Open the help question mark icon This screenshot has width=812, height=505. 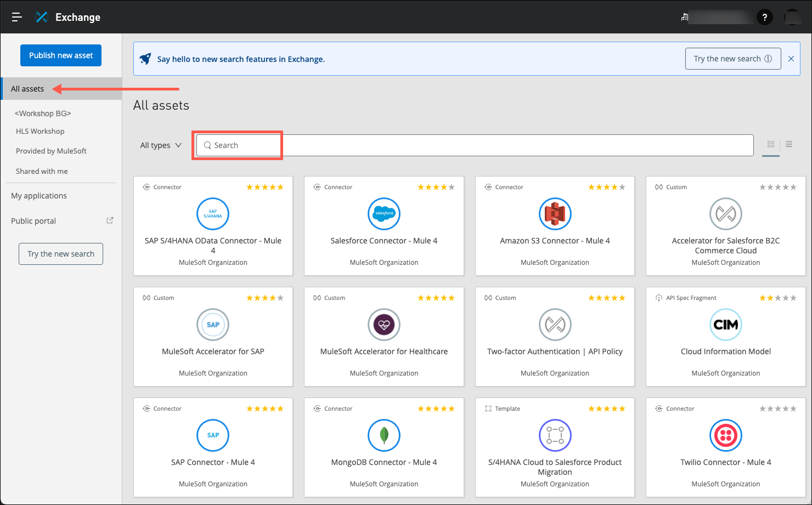[765, 17]
